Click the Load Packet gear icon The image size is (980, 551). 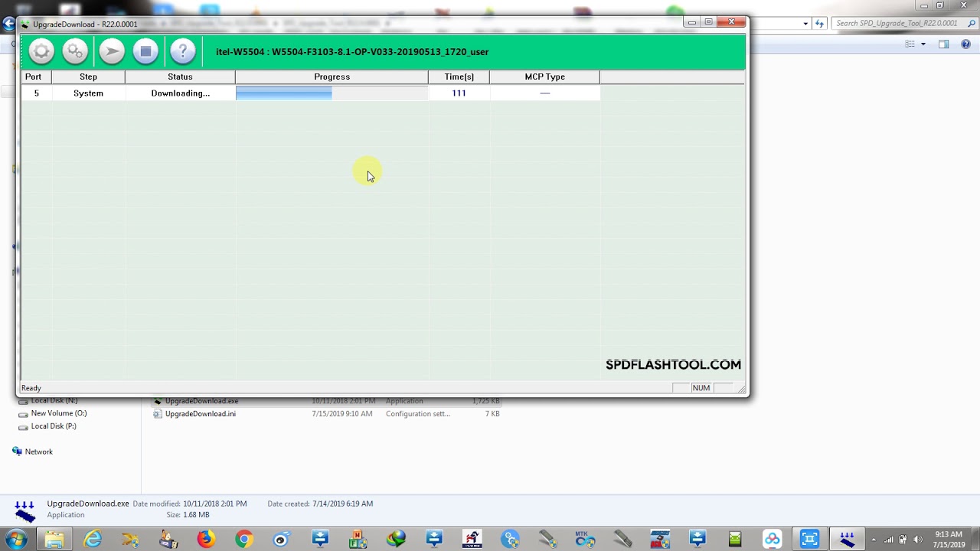(41, 52)
